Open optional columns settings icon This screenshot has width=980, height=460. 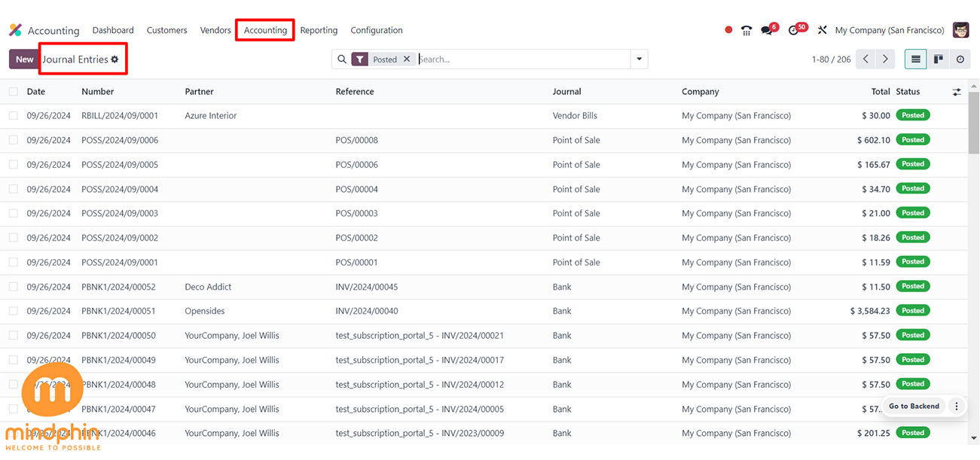(957, 92)
